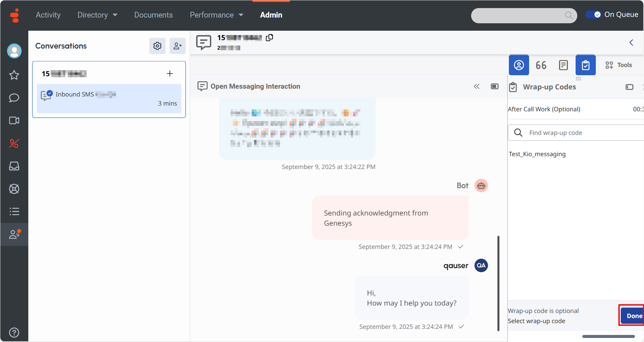Image resolution: width=644 pixels, height=342 pixels.
Task: Open Favorites star icon in sidebar
Action: coord(14,75)
